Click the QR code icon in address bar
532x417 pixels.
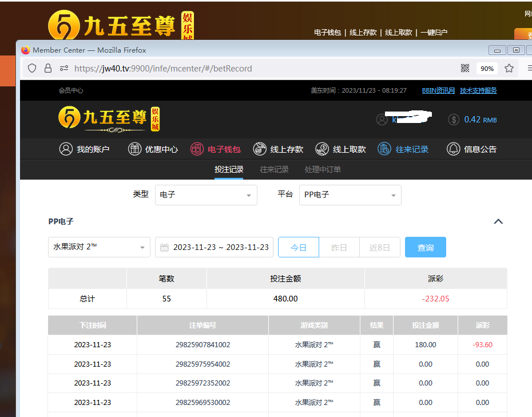pyautogui.click(x=465, y=68)
